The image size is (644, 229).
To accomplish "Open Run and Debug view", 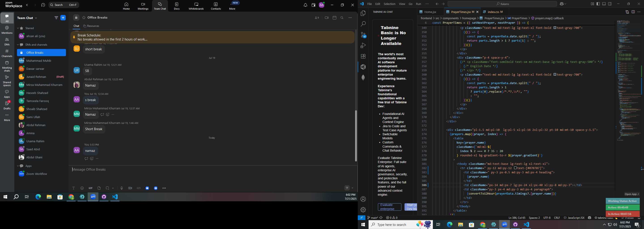I will point(363,45).
